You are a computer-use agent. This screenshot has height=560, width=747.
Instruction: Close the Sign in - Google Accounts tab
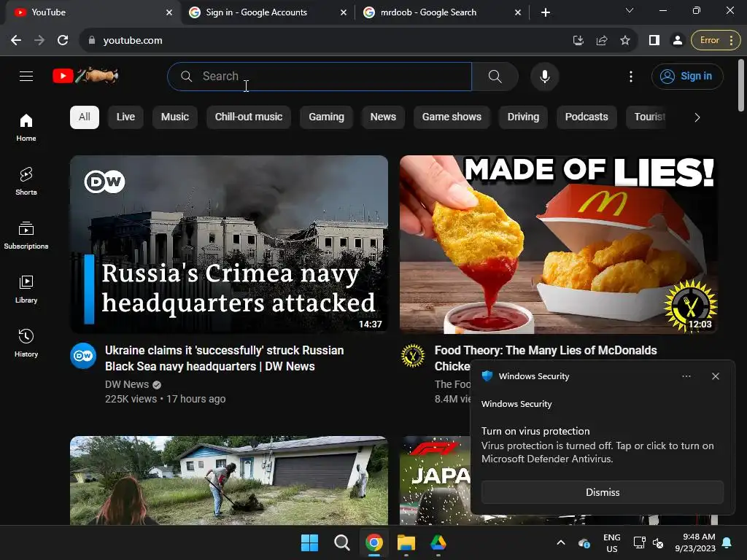pyautogui.click(x=343, y=12)
